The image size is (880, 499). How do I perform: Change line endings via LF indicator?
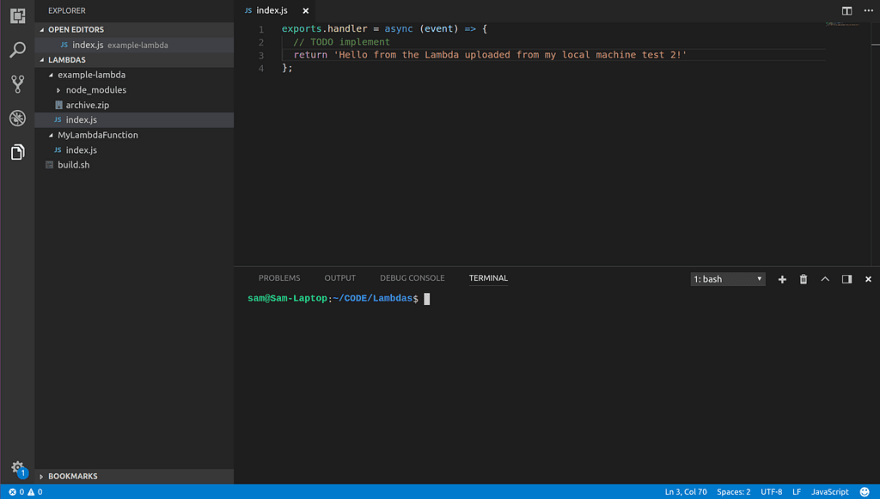tap(796, 492)
